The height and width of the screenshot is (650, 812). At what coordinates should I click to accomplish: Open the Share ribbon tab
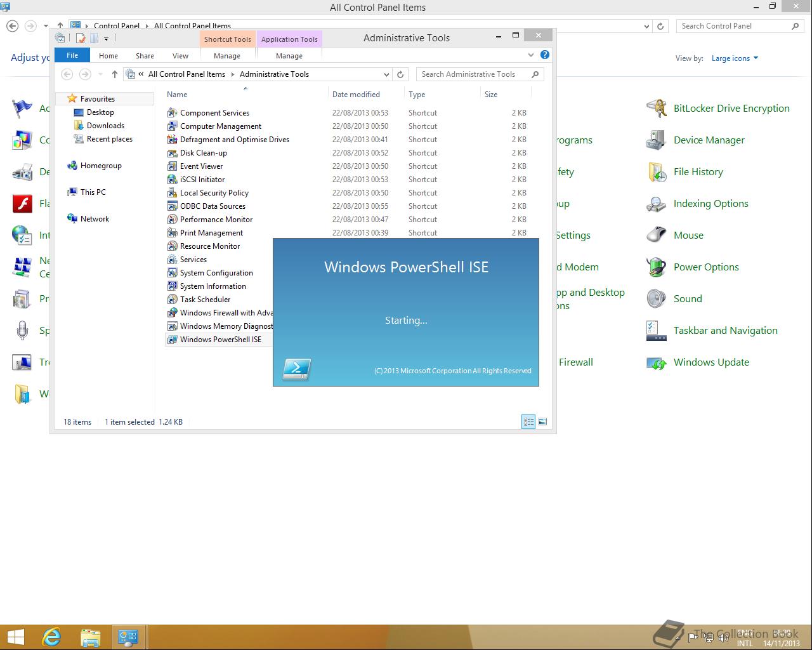(145, 56)
